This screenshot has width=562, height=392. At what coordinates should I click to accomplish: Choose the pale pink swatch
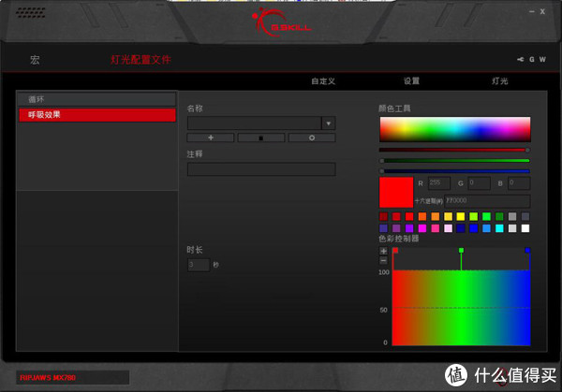pyautogui.click(x=448, y=228)
